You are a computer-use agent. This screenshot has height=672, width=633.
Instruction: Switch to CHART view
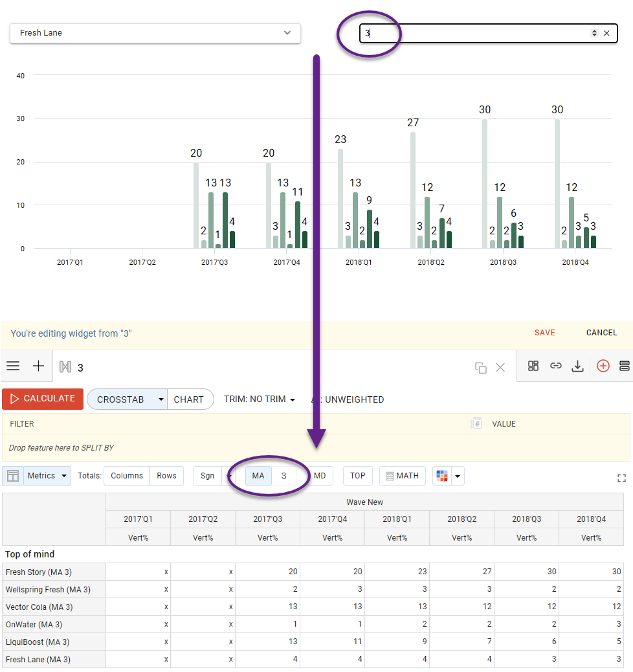[189, 399]
